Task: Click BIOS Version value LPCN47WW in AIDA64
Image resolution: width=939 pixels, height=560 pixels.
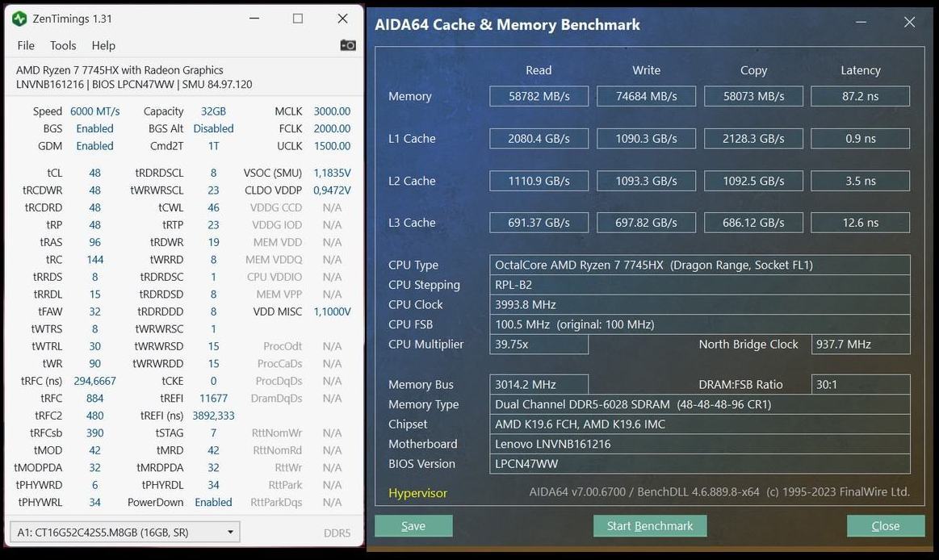Action: tap(700, 464)
